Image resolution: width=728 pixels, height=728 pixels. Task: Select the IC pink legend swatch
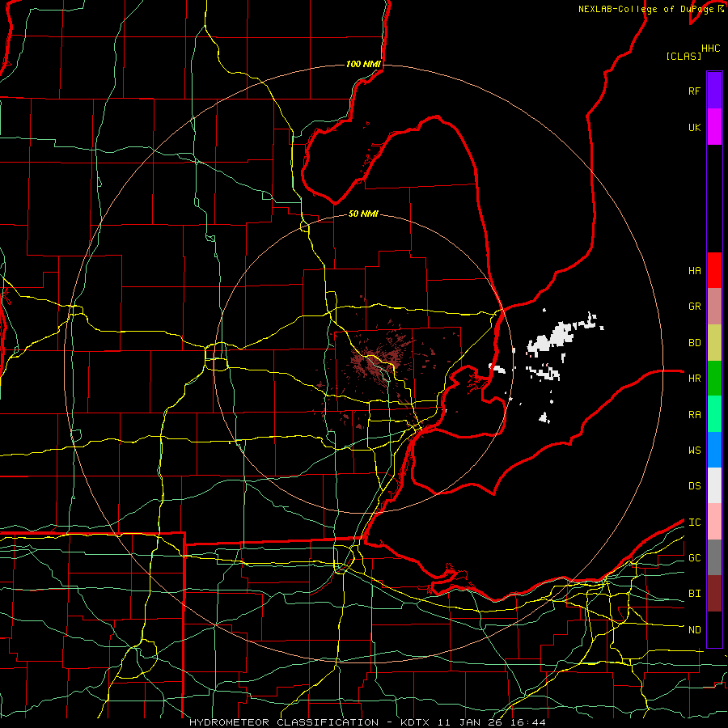(x=714, y=522)
